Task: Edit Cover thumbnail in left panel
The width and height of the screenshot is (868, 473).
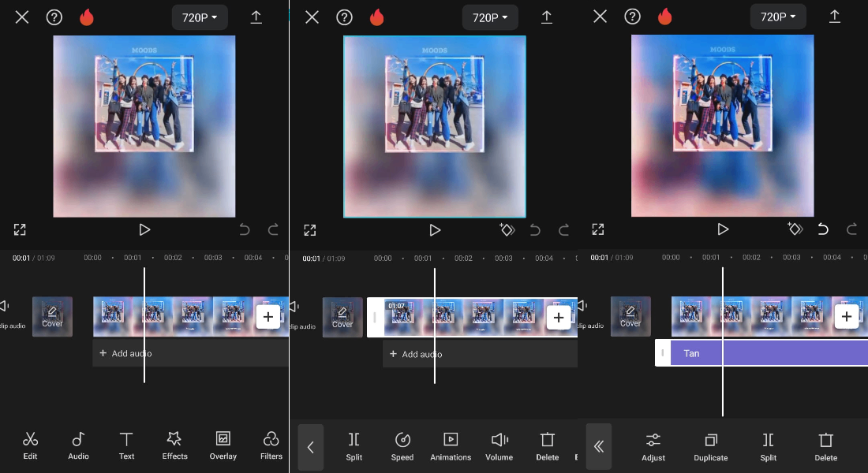Action: 53,316
